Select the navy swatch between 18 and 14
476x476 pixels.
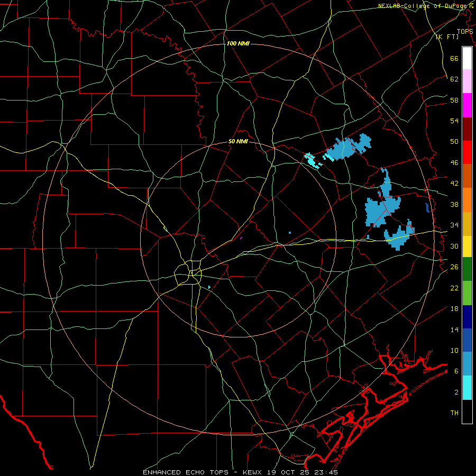[467, 317]
